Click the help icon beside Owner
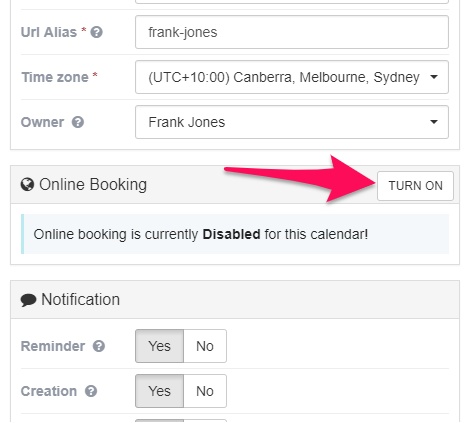Image resolution: width=473 pixels, height=423 pixels. tap(78, 122)
